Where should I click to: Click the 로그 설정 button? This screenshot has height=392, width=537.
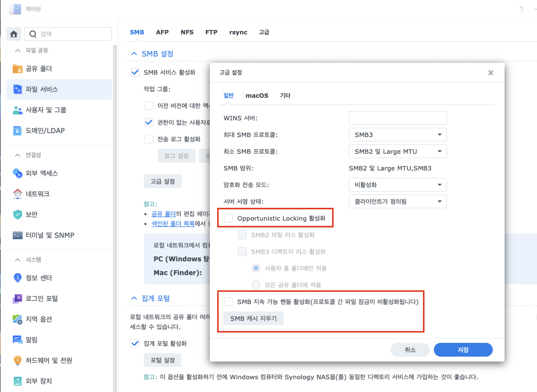pyautogui.click(x=176, y=156)
